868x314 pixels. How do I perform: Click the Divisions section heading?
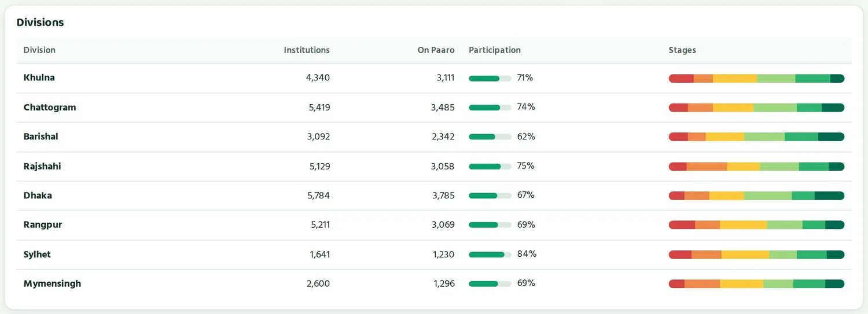40,23
